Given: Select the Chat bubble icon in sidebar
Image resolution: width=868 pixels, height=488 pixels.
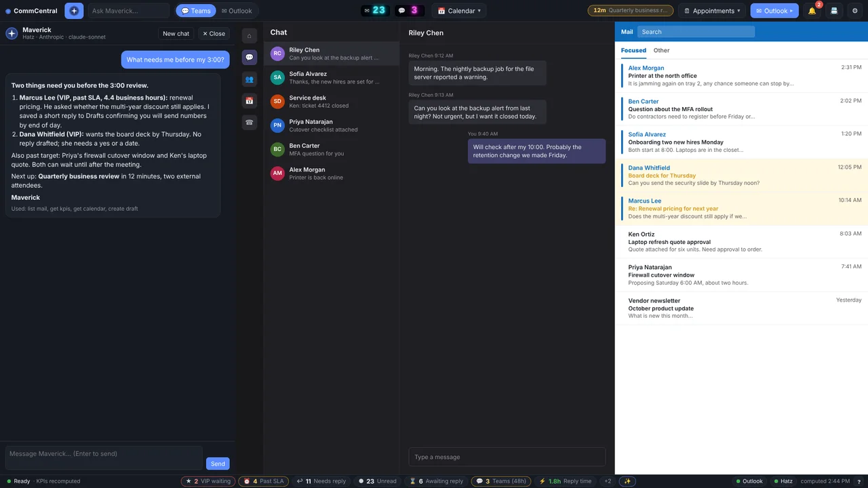Looking at the screenshot, I should pyautogui.click(x=249, y=58).
